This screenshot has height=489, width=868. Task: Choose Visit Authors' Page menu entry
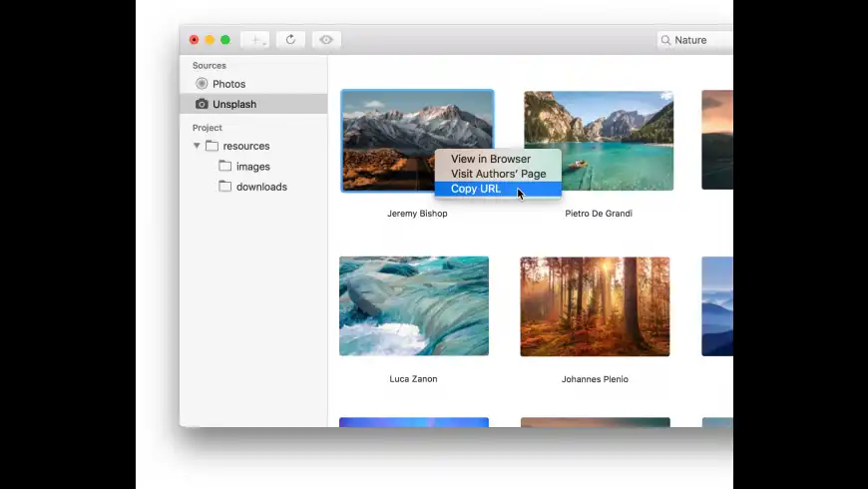click(x=498, y=174)
